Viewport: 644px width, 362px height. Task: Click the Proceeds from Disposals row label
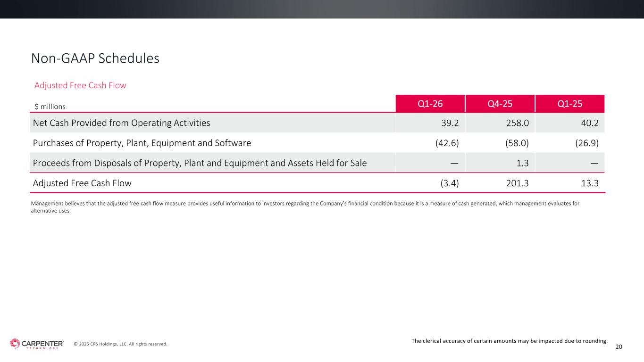click(200, 163)
